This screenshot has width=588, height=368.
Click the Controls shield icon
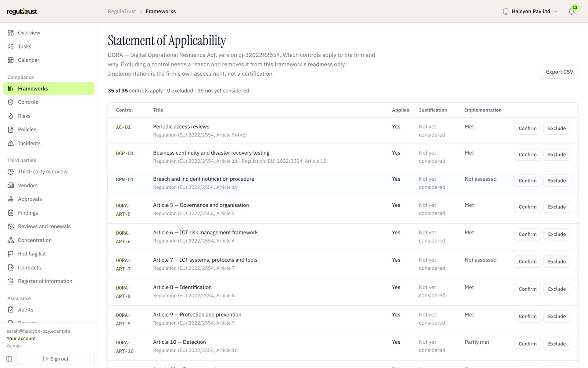click(11, 102)
